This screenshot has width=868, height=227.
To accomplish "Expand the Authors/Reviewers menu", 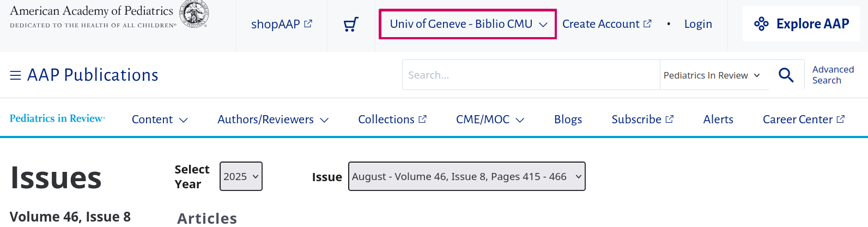I will (x=273, y=120).
